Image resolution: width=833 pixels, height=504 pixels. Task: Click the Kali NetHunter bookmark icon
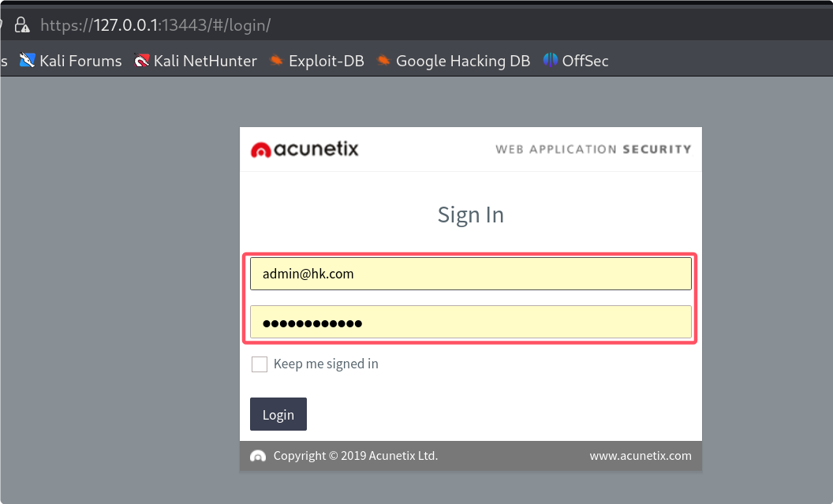coord(141,61)
